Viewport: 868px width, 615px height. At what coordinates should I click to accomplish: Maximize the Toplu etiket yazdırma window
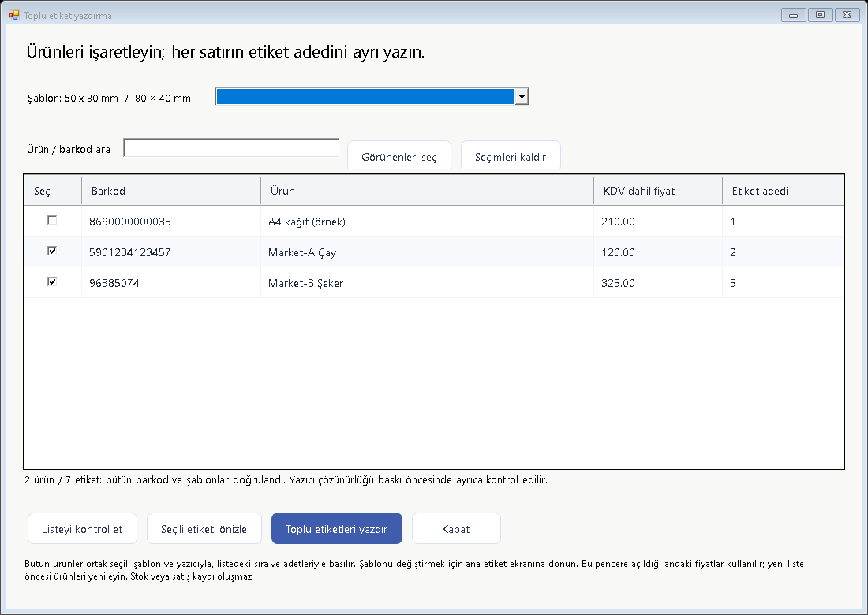(x=821, y=15)
